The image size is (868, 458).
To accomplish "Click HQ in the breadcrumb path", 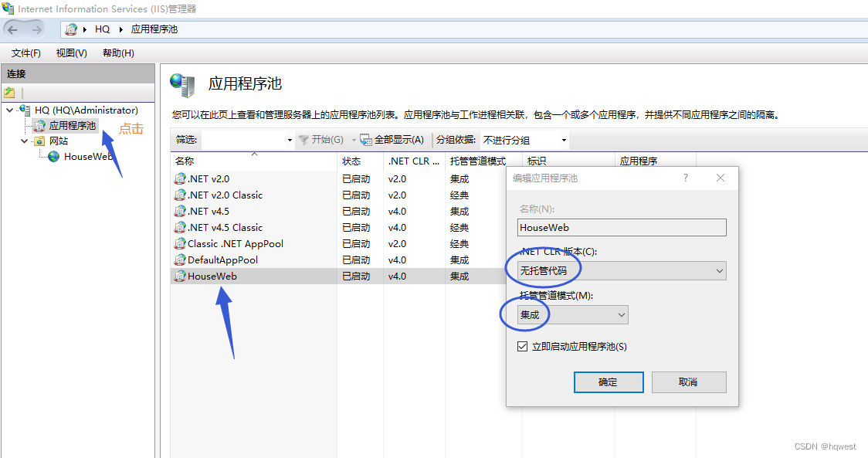I will 103,29.
